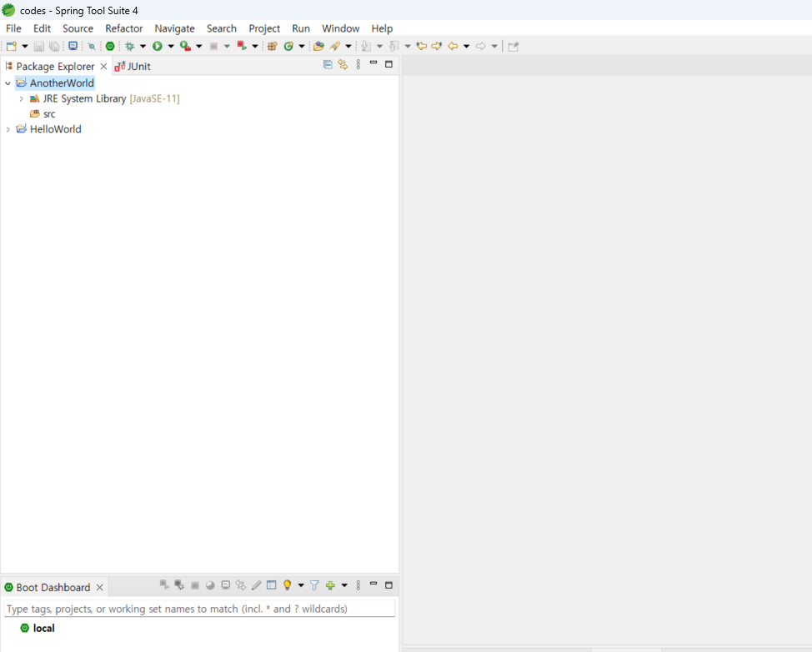Open the Help menu
The height and width of the screenshot is (652, 812).
[382, 28]
